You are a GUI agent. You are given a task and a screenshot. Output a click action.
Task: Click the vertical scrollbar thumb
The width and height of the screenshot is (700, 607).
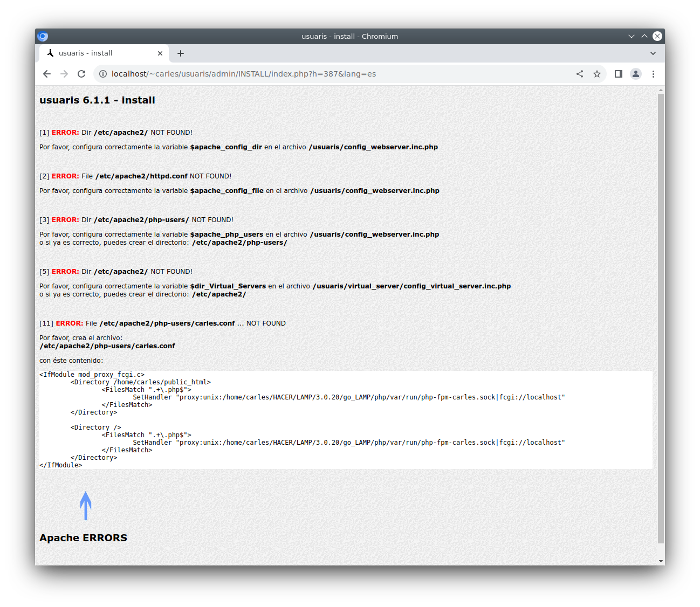click(661, 318)
